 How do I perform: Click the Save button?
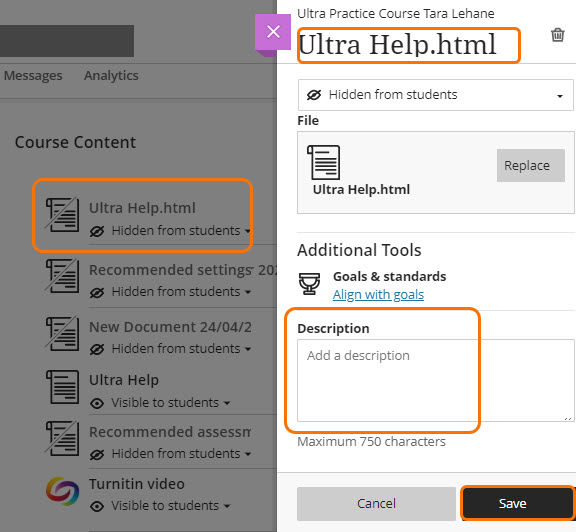click(x=517, y=503)
